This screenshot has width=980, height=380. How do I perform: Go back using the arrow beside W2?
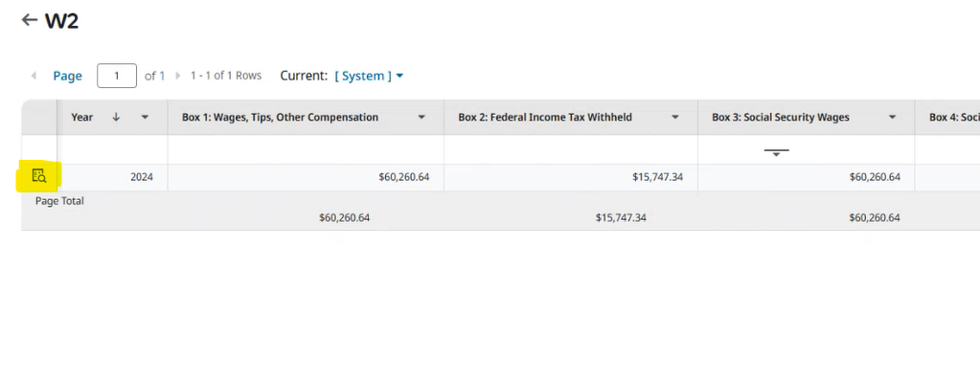(x=30, y=20)
